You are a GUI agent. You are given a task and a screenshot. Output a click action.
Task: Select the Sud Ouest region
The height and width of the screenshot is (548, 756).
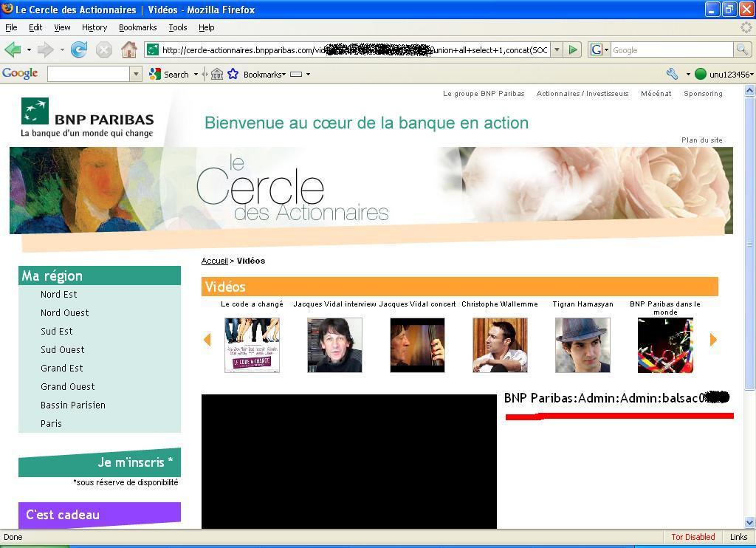pyautogui.click(x=63, y=350)
